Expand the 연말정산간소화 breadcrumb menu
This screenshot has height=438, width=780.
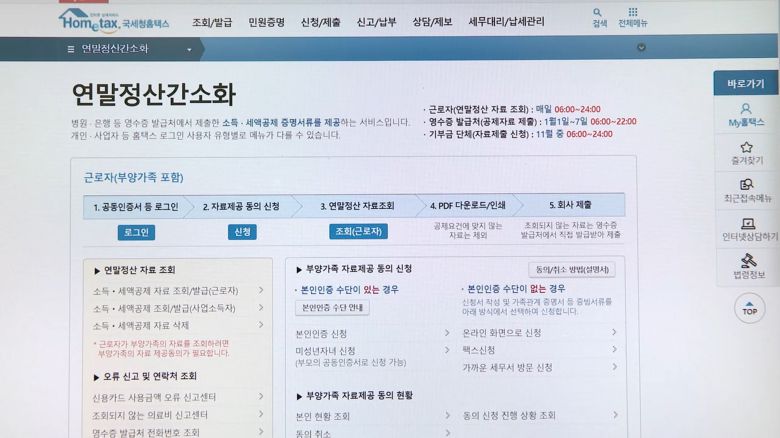point(108,48)
